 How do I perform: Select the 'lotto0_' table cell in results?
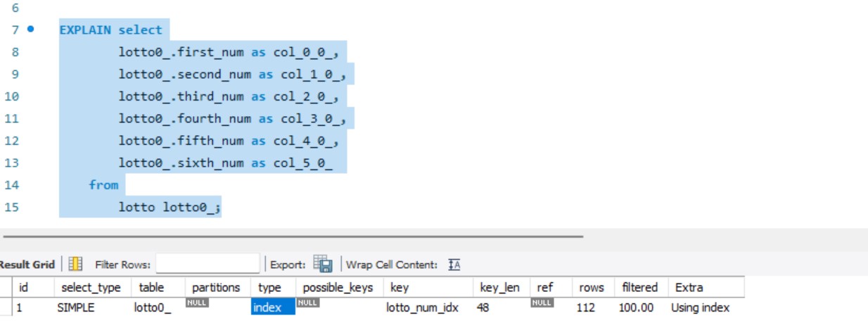158,307
